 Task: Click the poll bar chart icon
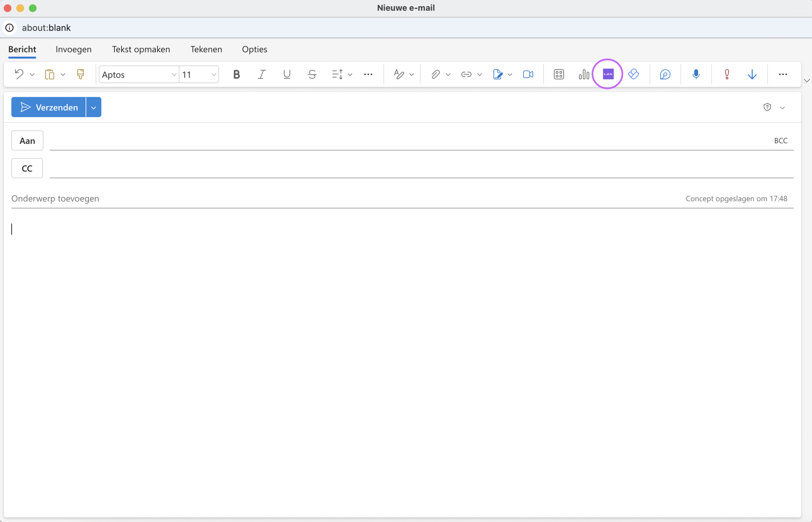click(x=584, y=74)
